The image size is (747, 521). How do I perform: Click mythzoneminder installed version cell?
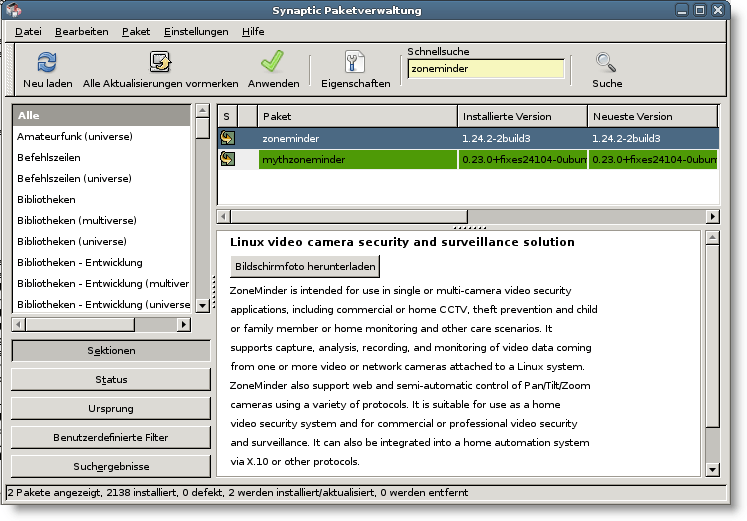pos(523,160)
